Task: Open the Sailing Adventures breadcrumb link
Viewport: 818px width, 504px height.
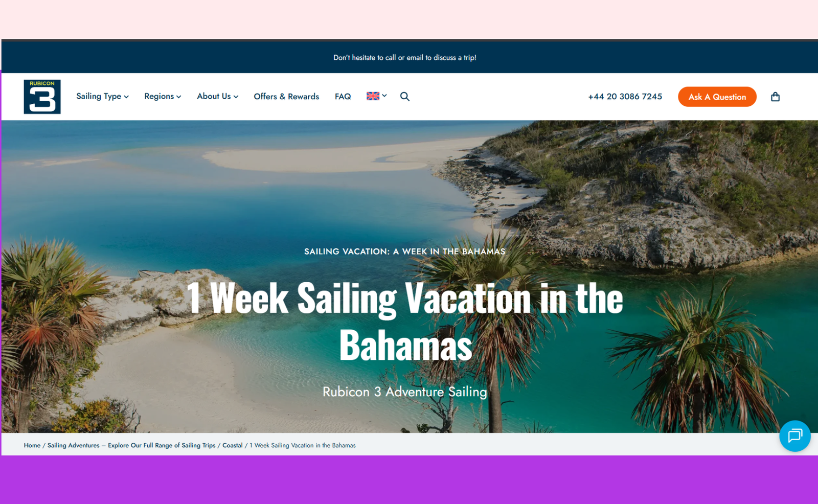Action: (131, 445)
